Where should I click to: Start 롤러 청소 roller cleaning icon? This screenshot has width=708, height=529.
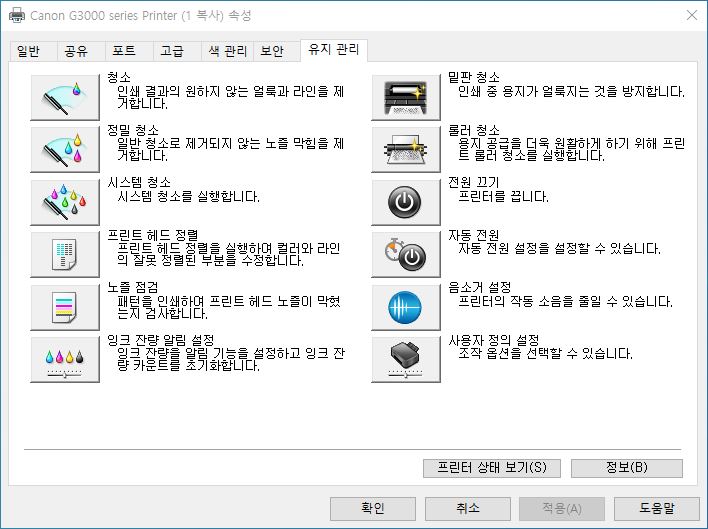point(405,149)
